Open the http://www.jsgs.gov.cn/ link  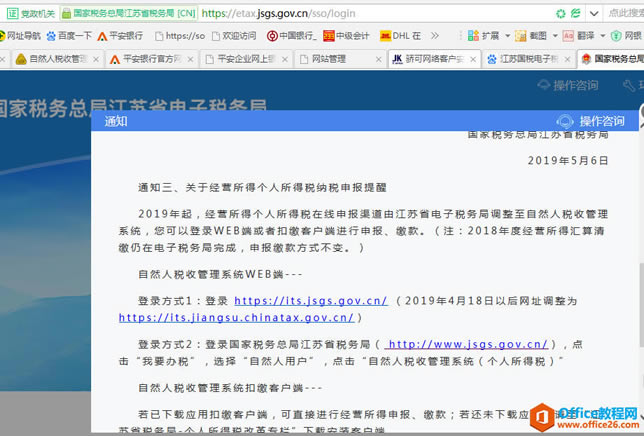[x=466, y=344]
